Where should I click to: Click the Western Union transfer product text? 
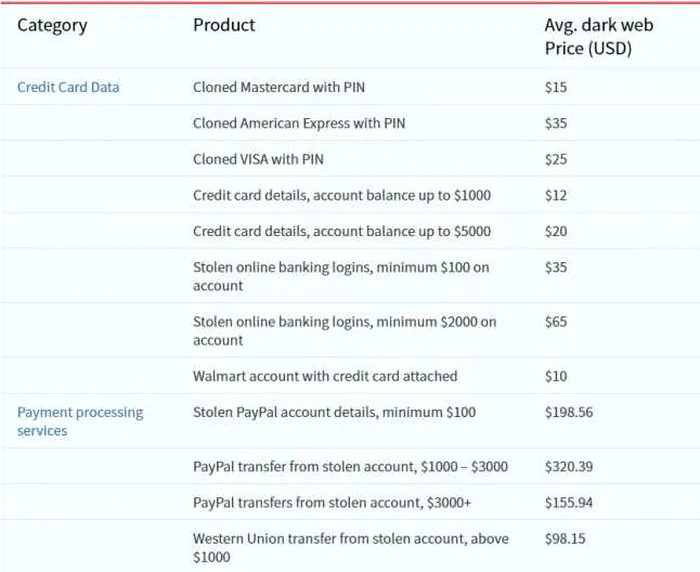click(351, 547)
